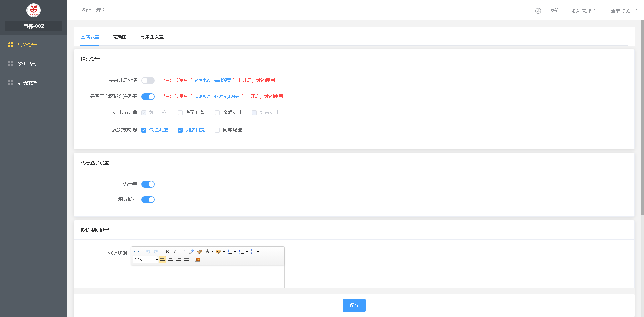Click the download icon in header

tap(538, 11)
